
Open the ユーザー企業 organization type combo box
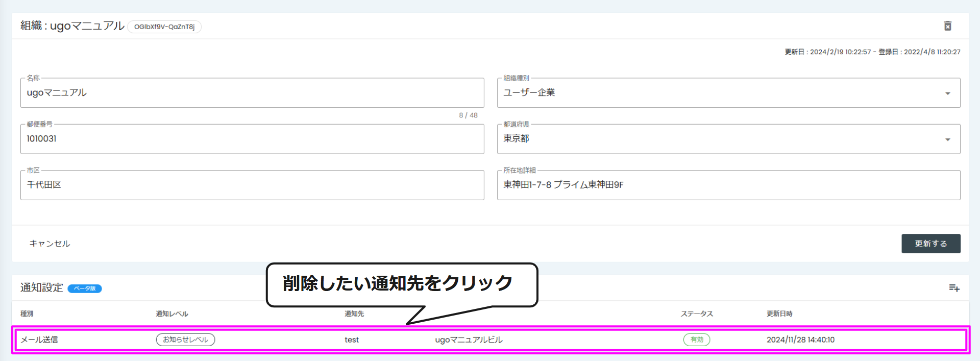[x=728, y=92]
